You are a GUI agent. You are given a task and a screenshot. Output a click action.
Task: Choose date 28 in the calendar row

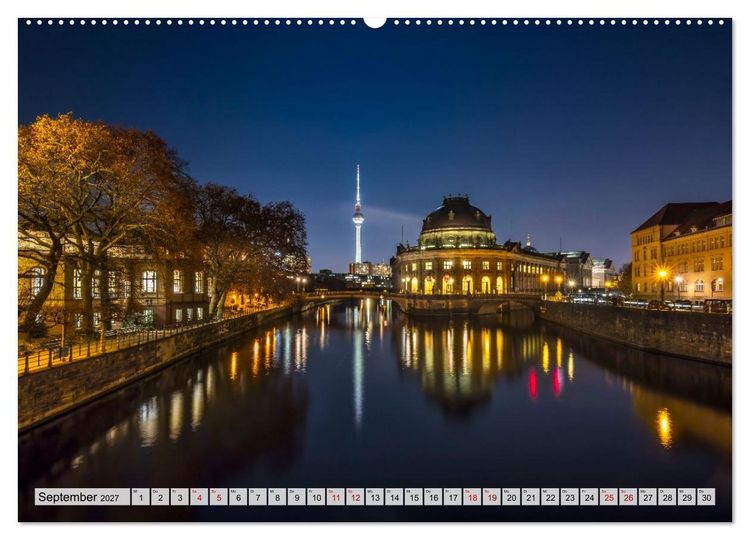tap(668, 496)
